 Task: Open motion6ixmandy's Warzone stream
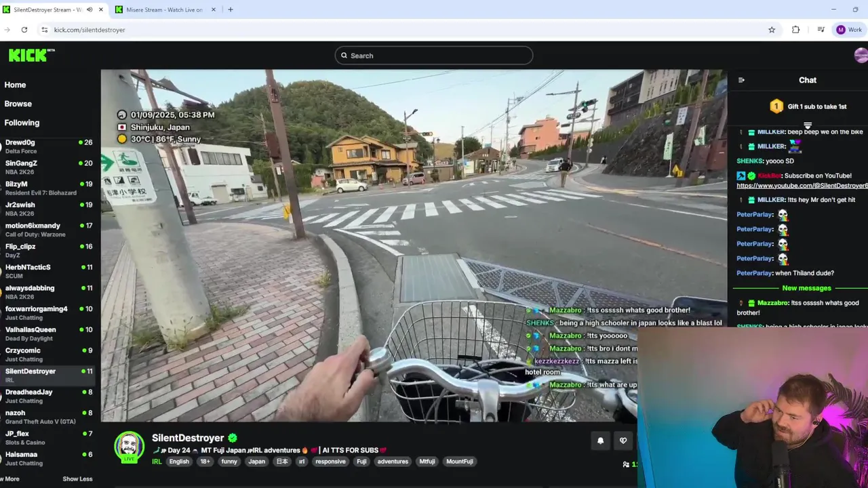point(47,230)
